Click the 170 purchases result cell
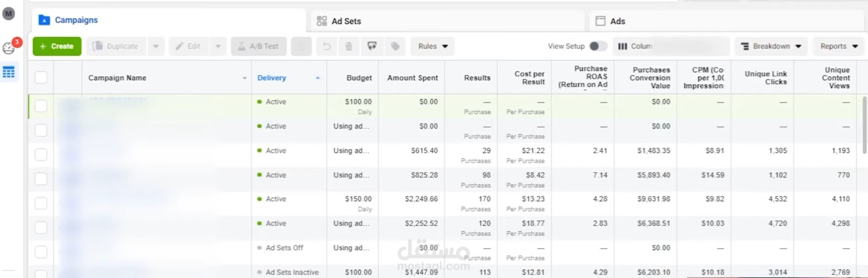The height and width of the screenshot is (278, 868). pos(484,199)
